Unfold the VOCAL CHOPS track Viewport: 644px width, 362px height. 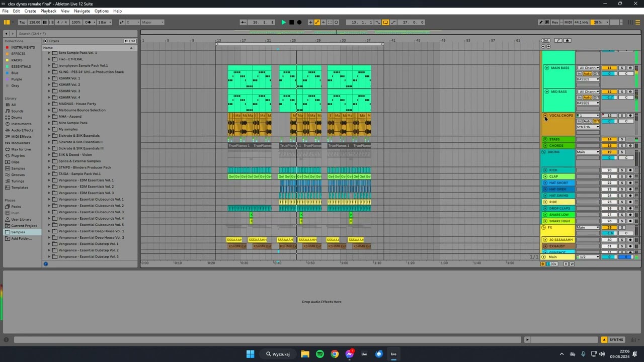coord(545,116)
